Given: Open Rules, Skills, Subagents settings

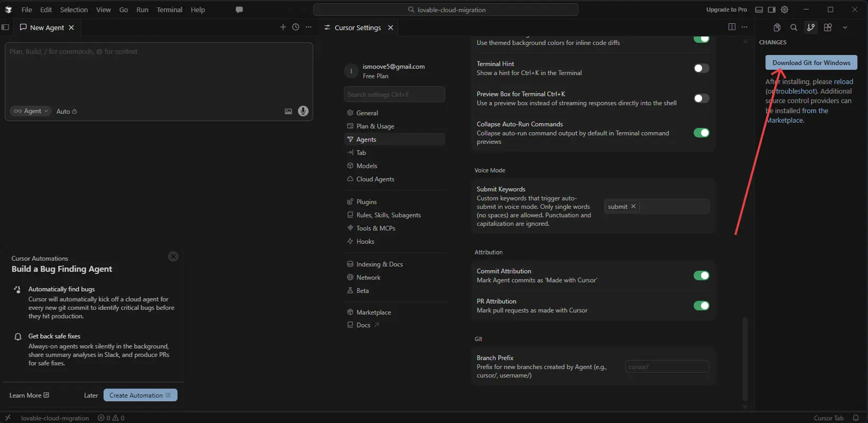Looking at the screenshot, I should tap(394, 215).
